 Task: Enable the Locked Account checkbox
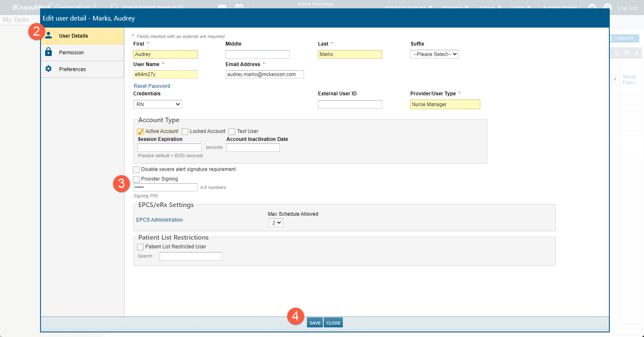pyautogui.click(x=185, y=132)
